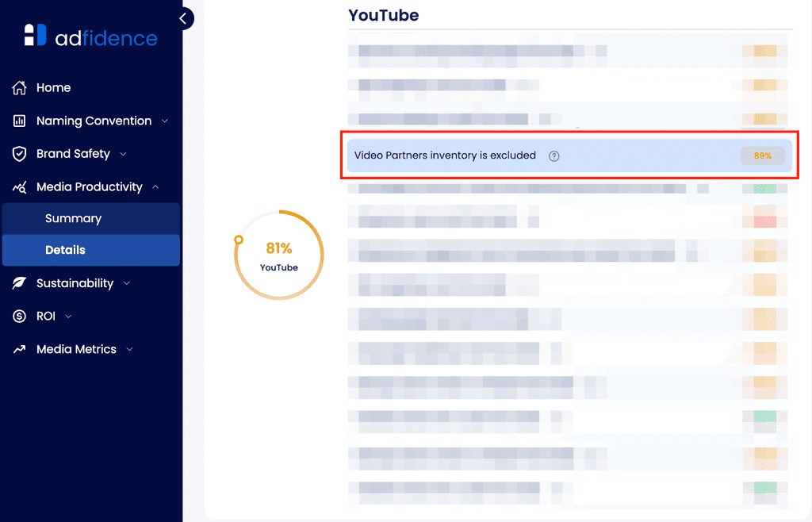Click the Brand Safety shield icon
812x522 pixels.
click(x=17, y=153)
